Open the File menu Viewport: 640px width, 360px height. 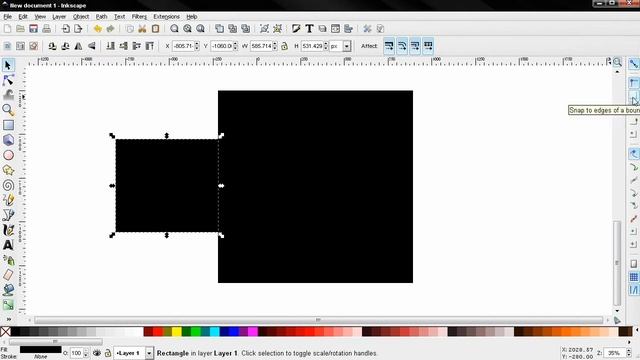(x=7, y=17)
